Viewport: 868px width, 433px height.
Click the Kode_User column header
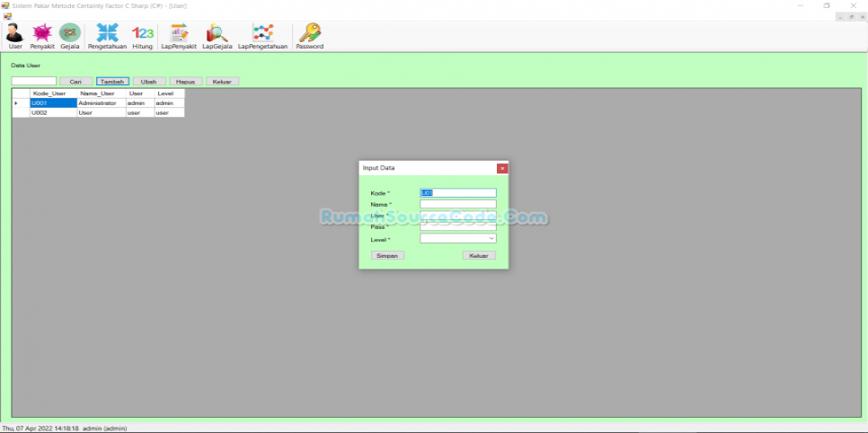tap(53, 93)
